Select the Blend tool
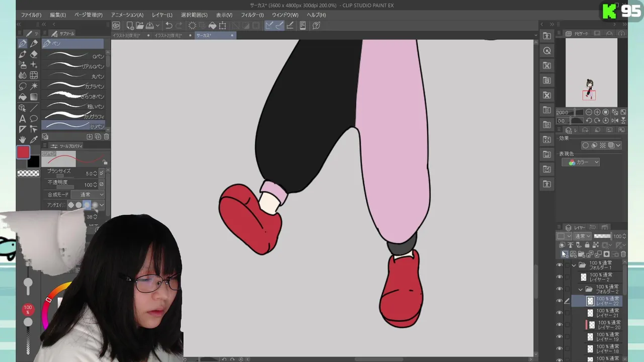 coord(23,75)
